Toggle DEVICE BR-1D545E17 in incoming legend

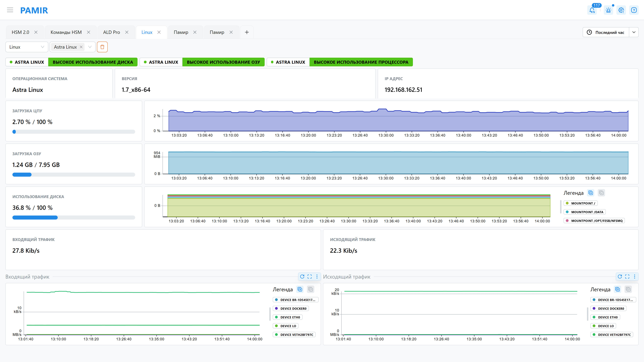tap(296, 300)
